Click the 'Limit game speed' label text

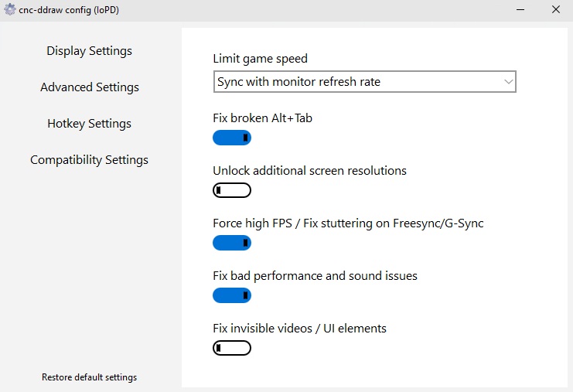[260, 59]
